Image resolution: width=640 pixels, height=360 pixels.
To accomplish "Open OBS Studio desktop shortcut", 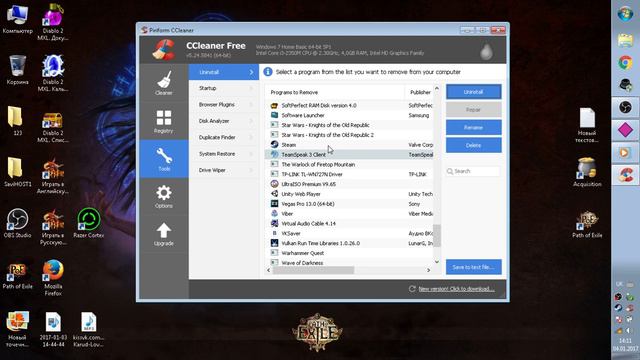I will click(x=18, y=223).
